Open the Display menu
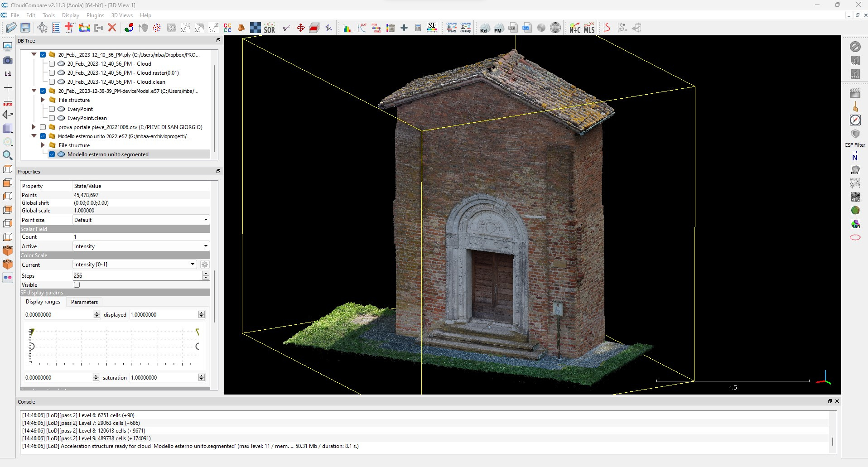Screen dimensions: 868x467 click(71, 15)
